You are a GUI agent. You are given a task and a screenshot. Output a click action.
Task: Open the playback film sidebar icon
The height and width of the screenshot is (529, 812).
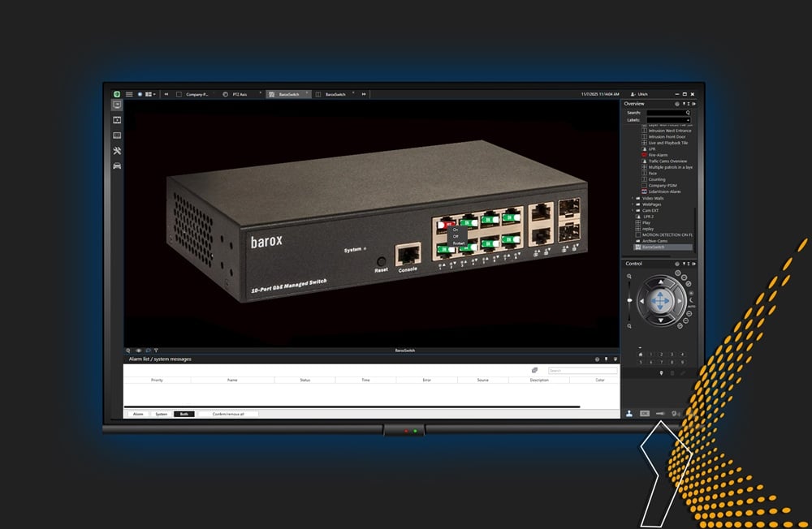[x=117, y=120]
